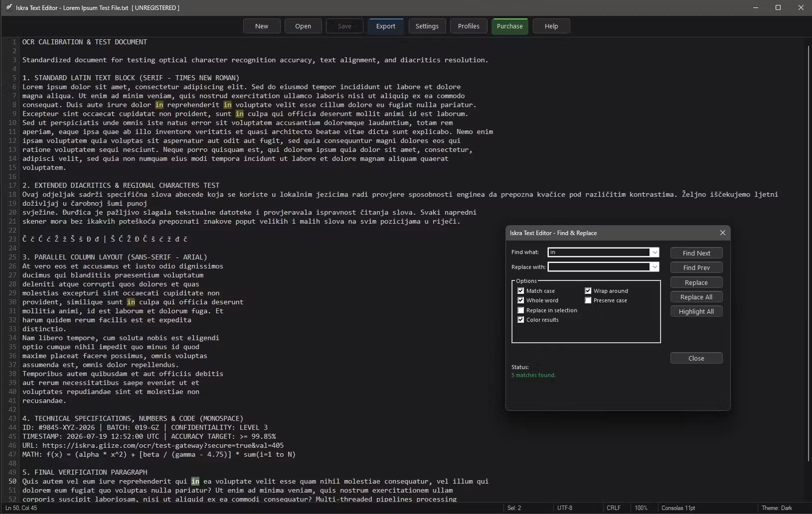
Task: Click the 'Consolas 11pt' font status entry
Action: click(x=678, y=508)
